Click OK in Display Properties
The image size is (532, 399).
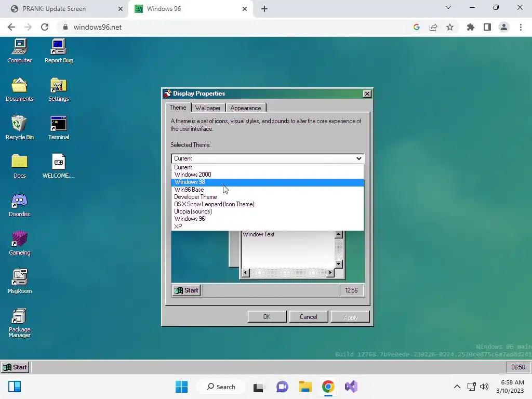point(267,317)
